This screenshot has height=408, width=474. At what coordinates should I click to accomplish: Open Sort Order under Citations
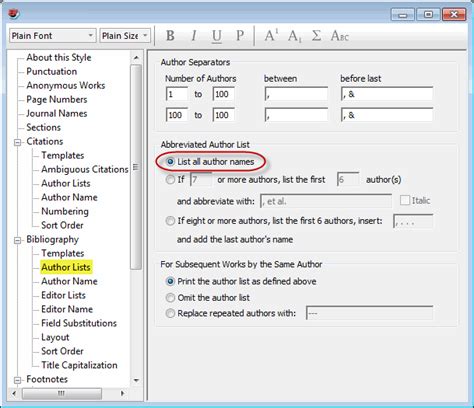click(62, 225)
